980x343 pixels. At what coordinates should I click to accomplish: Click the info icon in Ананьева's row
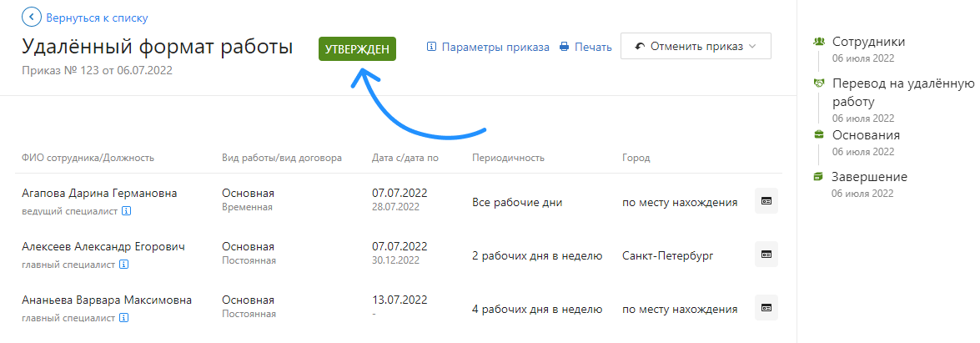pos(123,318)
